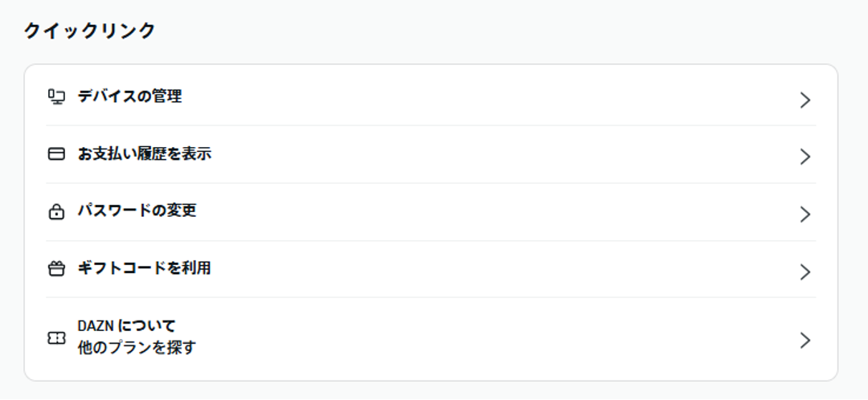868x400 pixels.
Task: Go to パスワードの変更
Action: (x=137, y=211)
